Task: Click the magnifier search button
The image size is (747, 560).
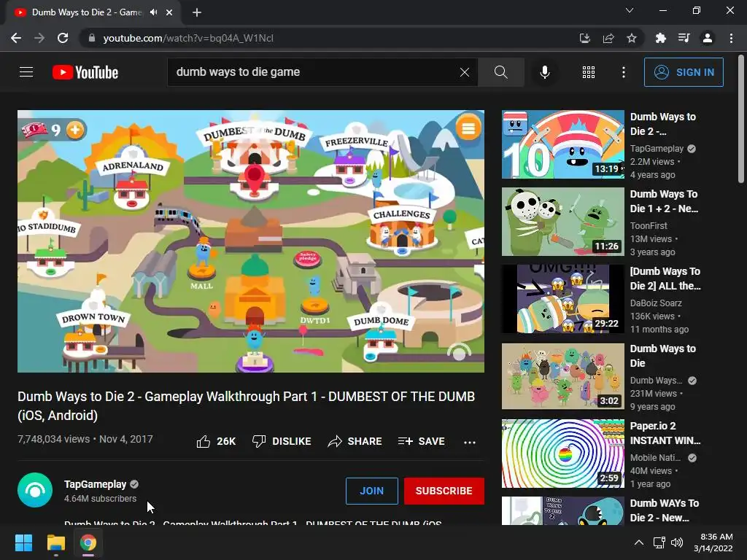Action: pos(500,72)
